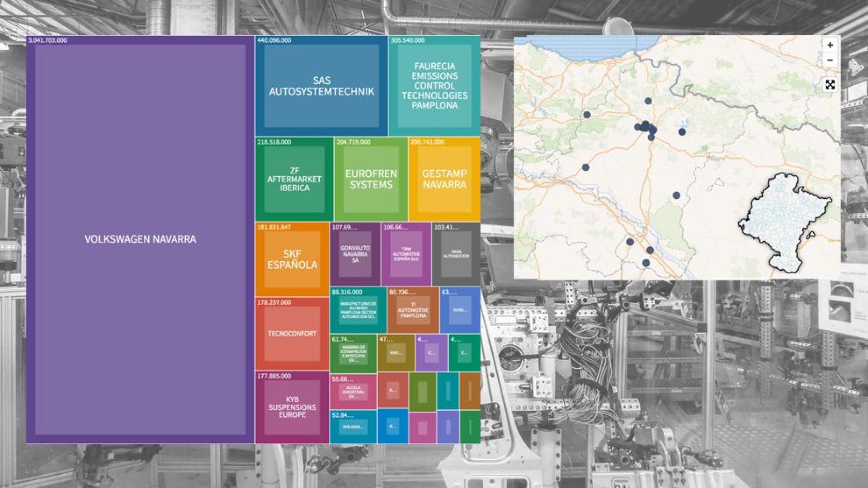Open the Faurecia Emissions Control Technologies tile
Screen dimensions: 868x488
pos(435,86)
